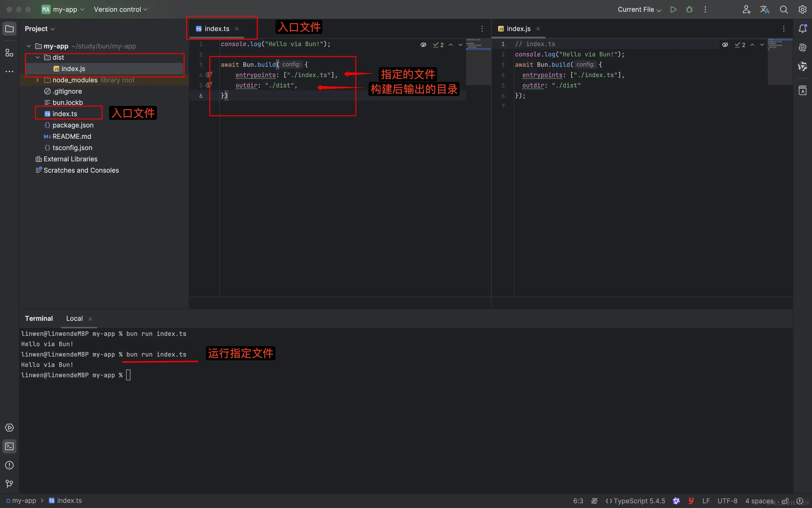
Task: Expand Scratches and Consoles node
Action: [77, 170]
